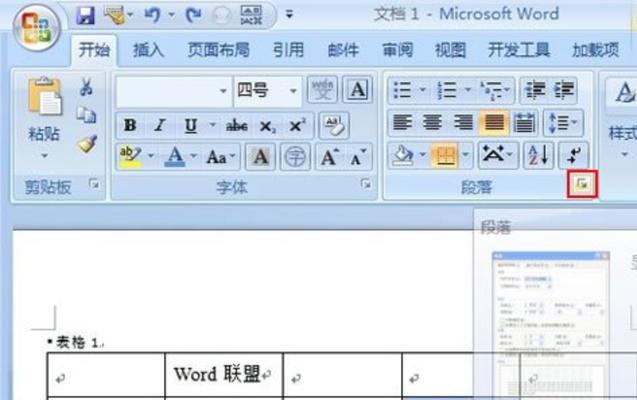This screenshot has width=637, height=400.
Task: Click the Office button
Action: click(x=37, y=28)
